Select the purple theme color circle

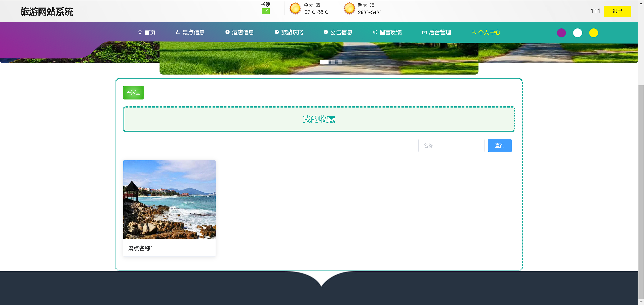click(x=561, y=33)
